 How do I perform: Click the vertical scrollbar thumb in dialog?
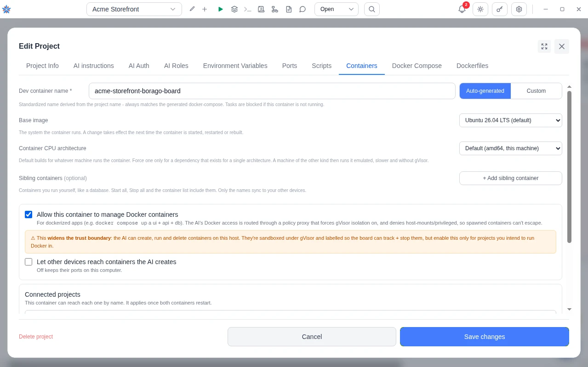[569, 167]
